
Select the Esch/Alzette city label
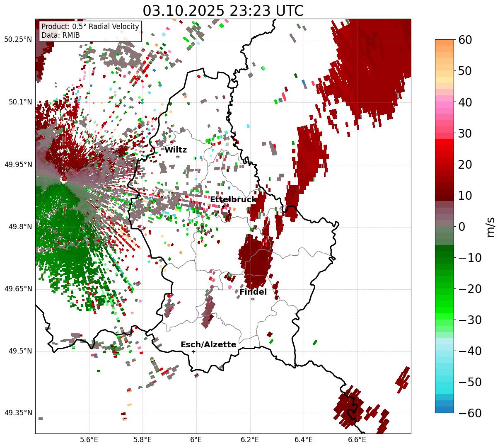point(208,345)
